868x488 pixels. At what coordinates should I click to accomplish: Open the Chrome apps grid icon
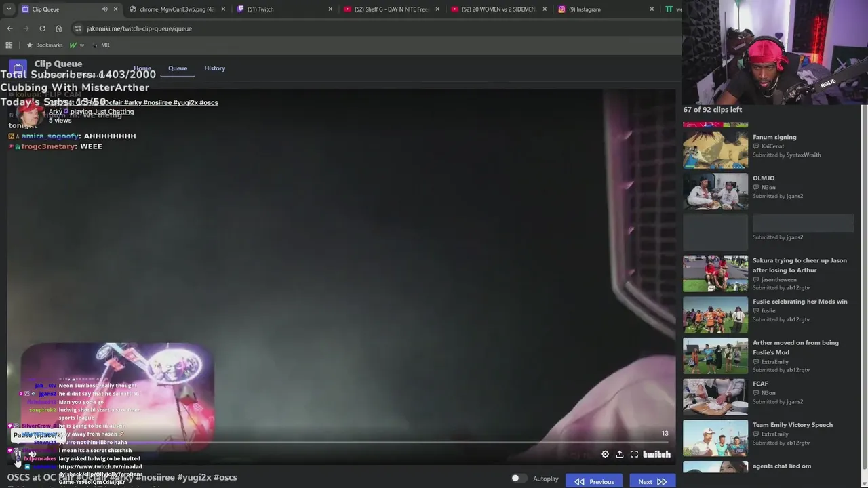pyautogui.click(x=9, y=45)
